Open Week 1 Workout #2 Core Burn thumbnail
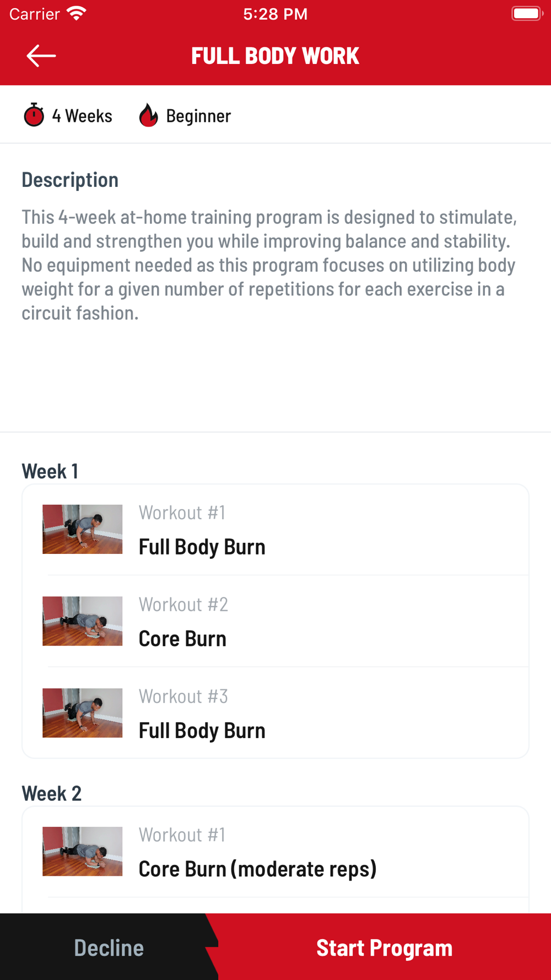The width and height of the screenshot is (551, 980). click(x=83, y=621)
